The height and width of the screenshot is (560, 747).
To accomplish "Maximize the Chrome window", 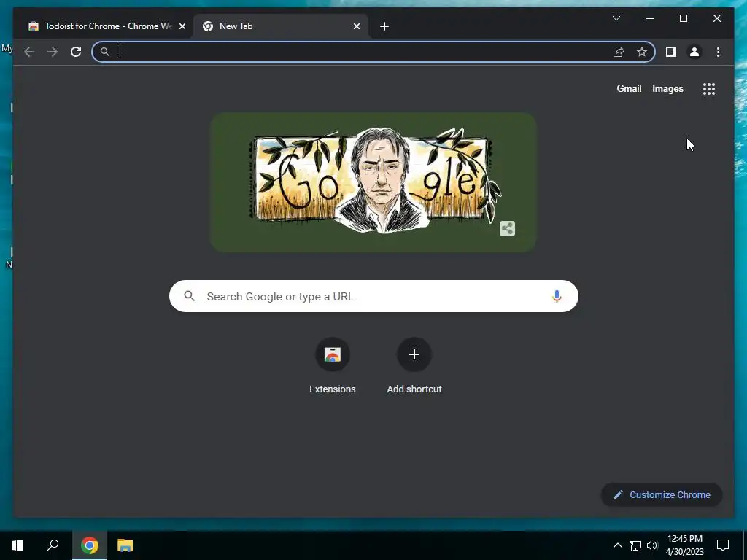I will pyautogui.click(x=683, y=18).
